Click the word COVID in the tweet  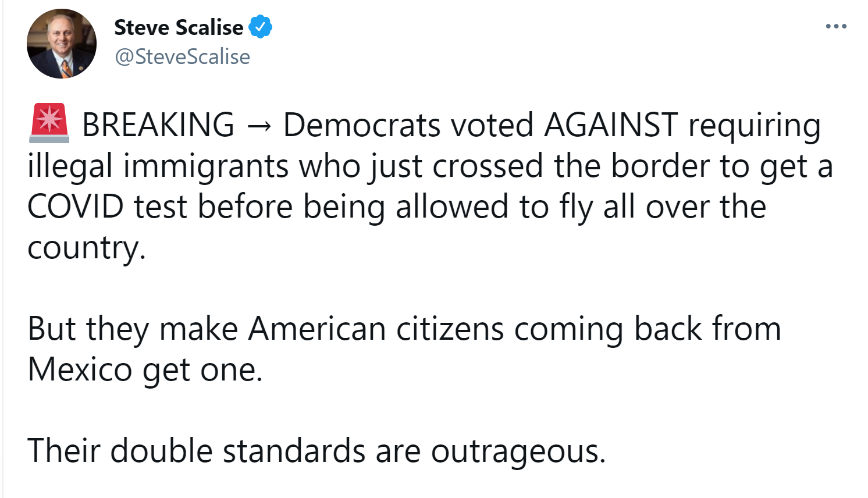[76, 207]
